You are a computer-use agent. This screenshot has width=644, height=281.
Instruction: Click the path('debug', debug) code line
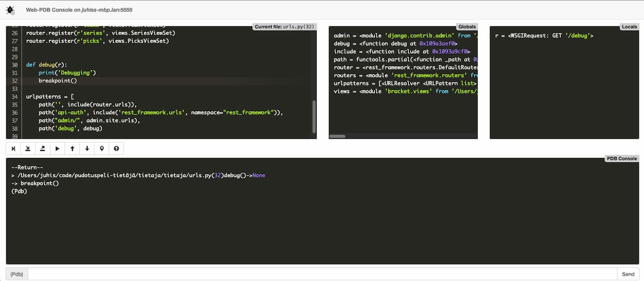click(70, 128)
